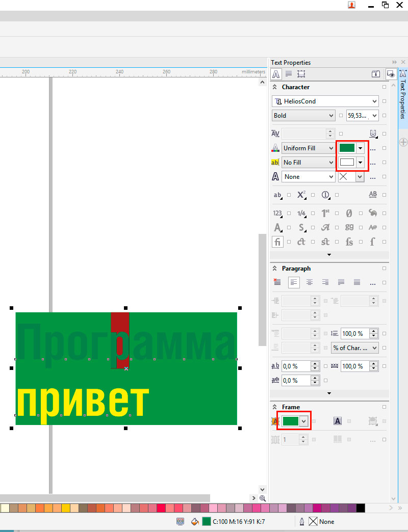Select left paragraph alignment
408x532 pixels.
coord(294,282)
